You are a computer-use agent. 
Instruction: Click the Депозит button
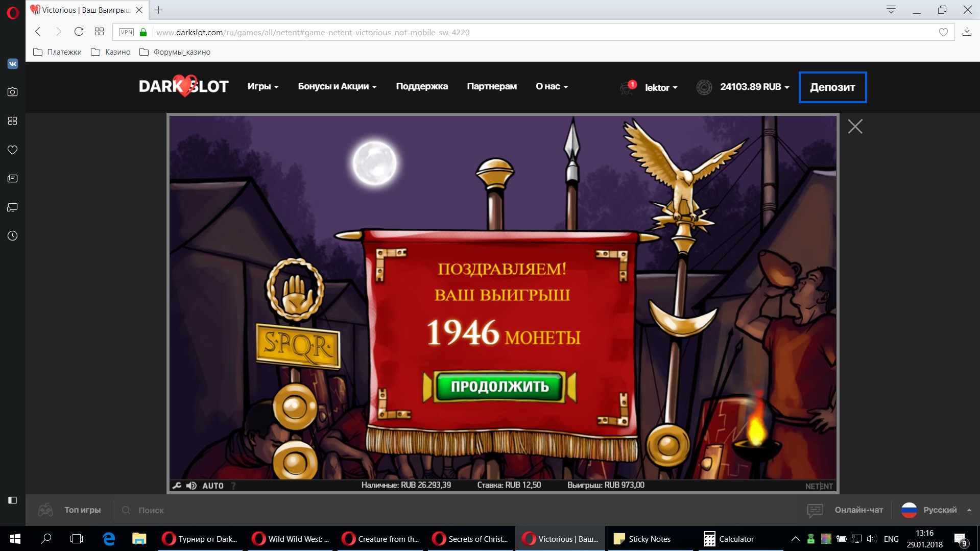click(832, 87)
